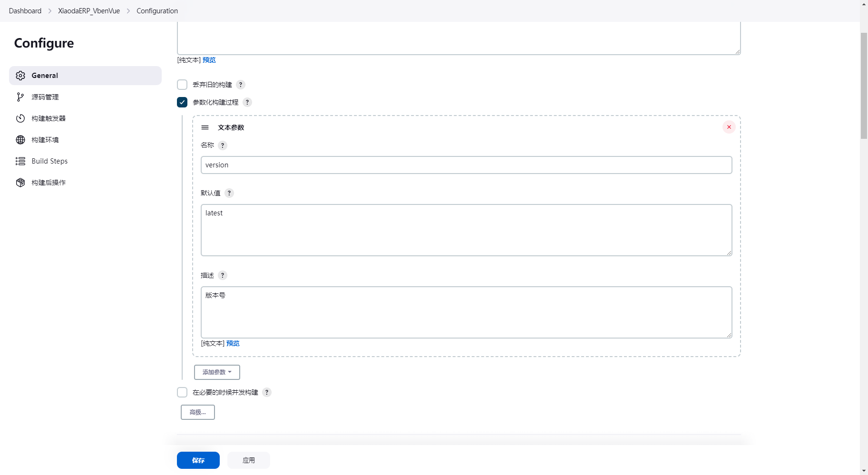
Task: Open help for 默认值 field
Action: [x=229, y=193]
